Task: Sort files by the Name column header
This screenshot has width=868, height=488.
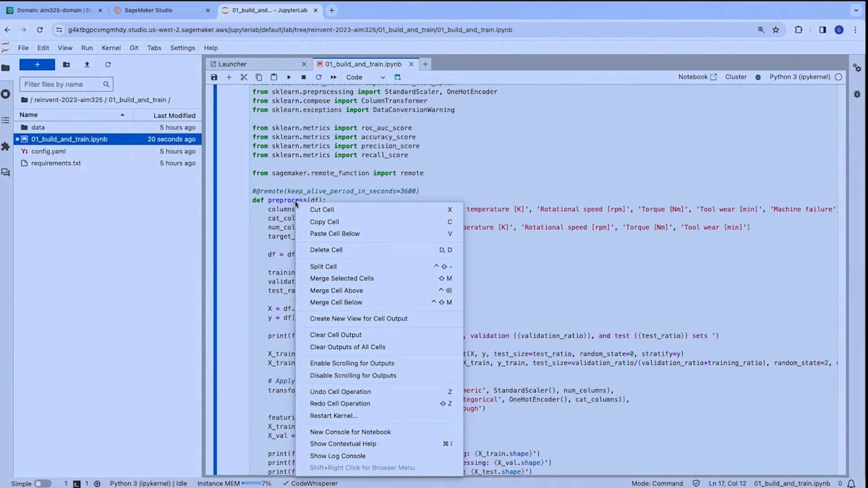Action: [72, 115]
